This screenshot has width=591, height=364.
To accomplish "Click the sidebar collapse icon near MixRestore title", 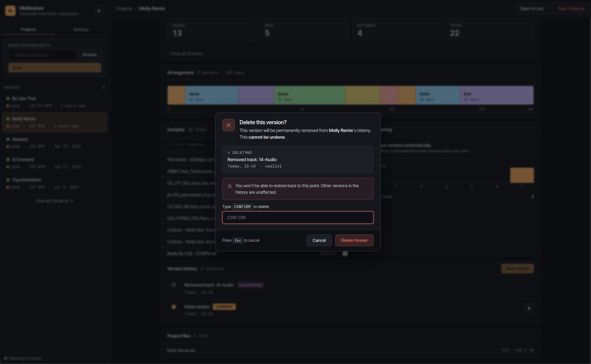I will coord(99,11).
